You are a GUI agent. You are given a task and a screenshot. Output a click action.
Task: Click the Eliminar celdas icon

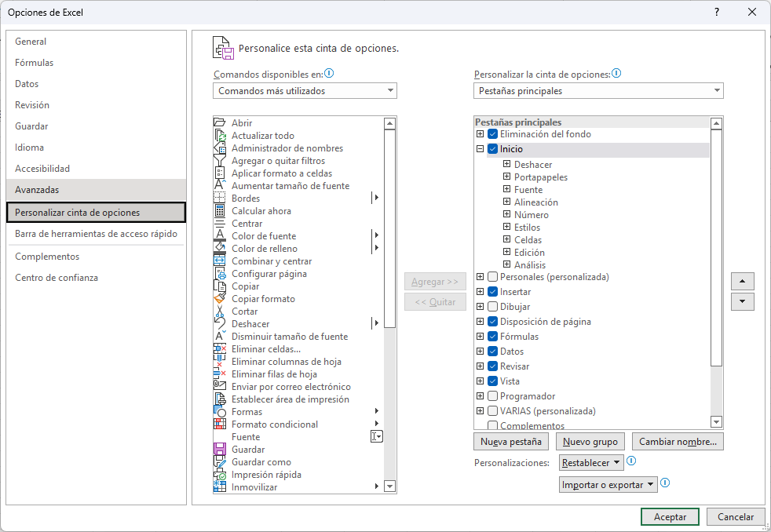click(219, 348)
